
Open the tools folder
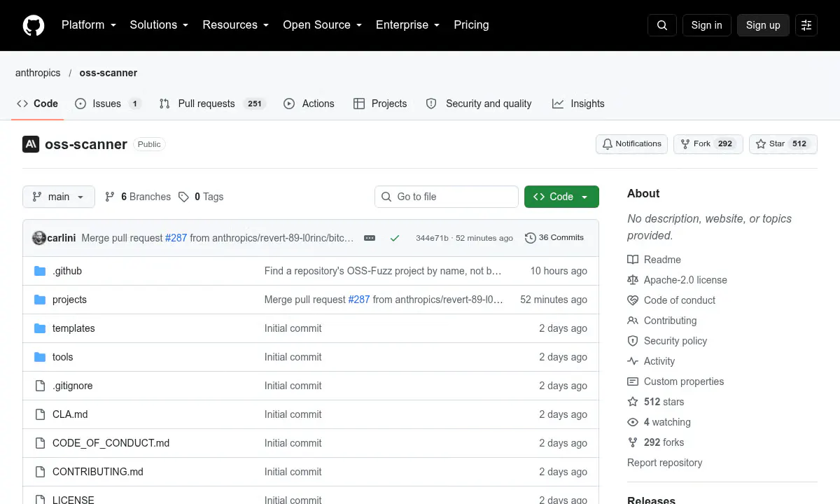pos(62,357)
